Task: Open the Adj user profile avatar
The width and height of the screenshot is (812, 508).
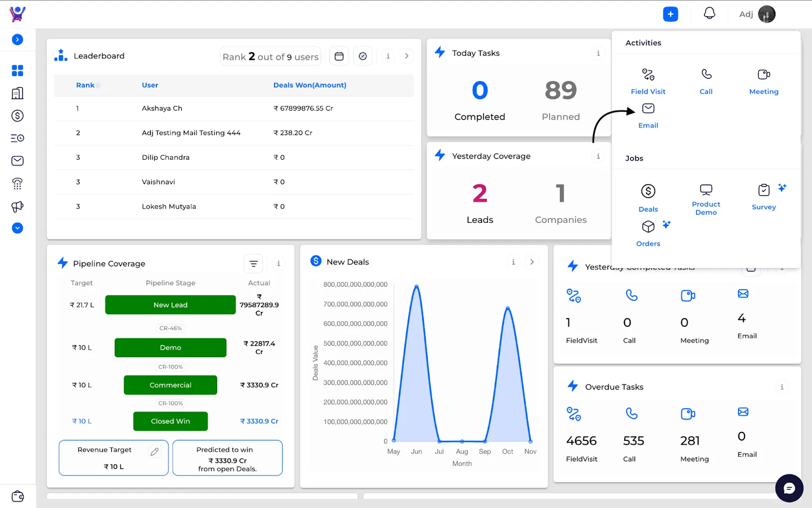Action: (766, 14)
